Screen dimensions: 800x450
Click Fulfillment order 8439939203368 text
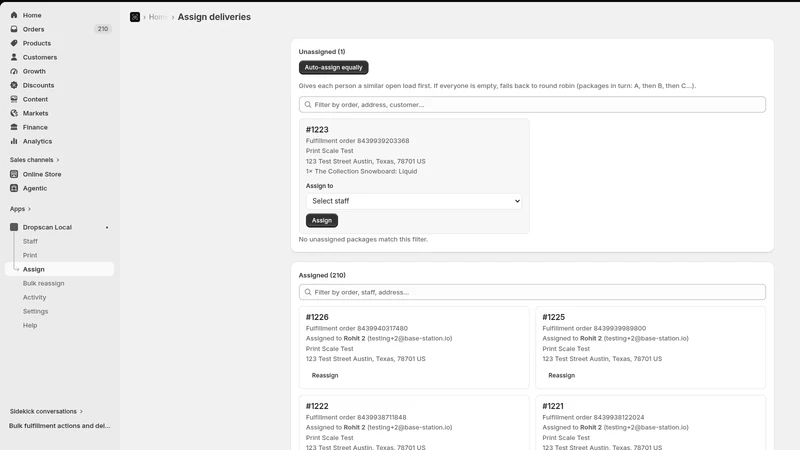click(x=357, y=141)
